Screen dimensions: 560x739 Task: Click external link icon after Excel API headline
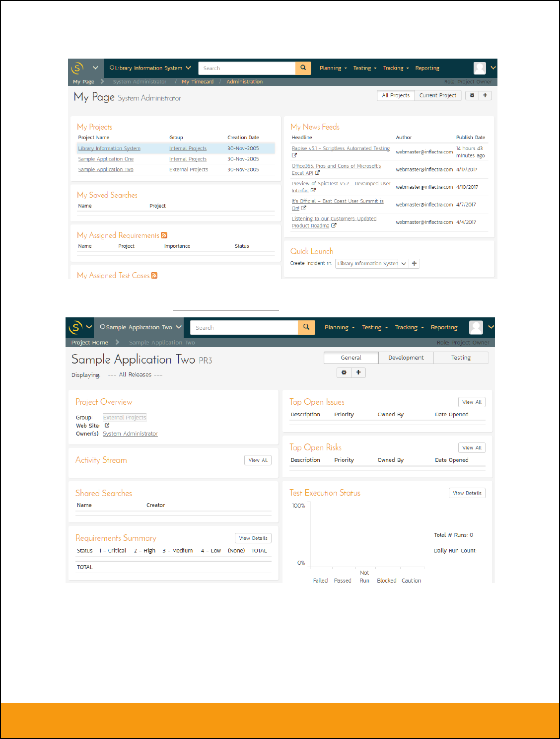tap(317, 173)
